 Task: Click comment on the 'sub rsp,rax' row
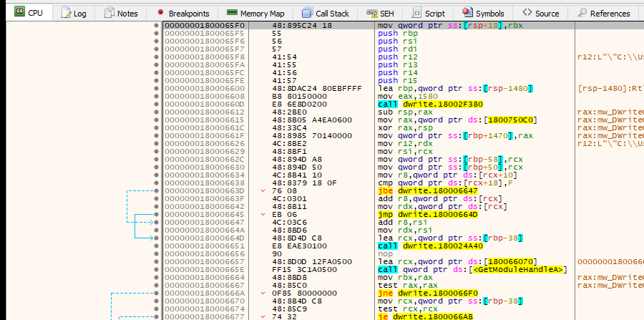(610, 112)
